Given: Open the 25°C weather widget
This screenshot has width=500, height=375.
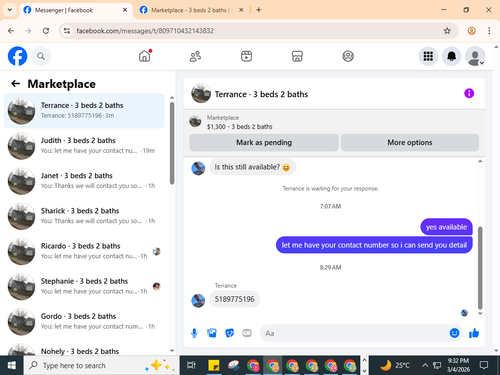Looking at the screenshot, I should pos(395,365).
